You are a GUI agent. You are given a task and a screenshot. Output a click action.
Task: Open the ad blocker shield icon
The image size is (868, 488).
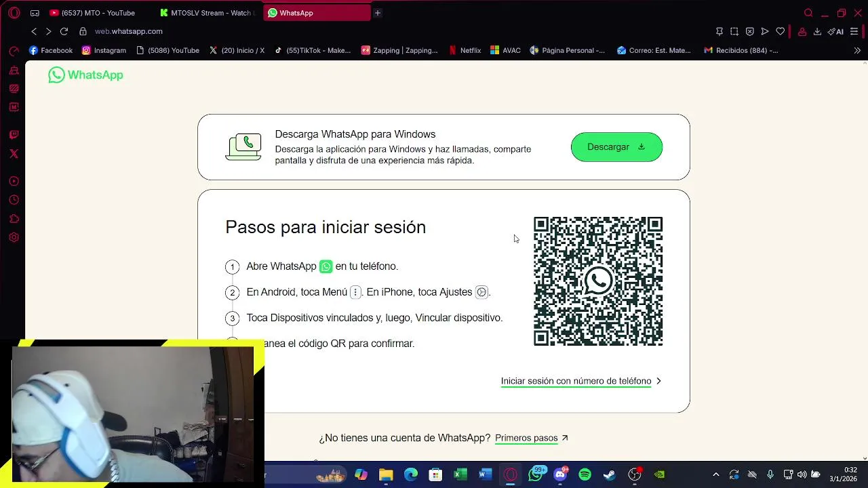[x=749, y=31]
